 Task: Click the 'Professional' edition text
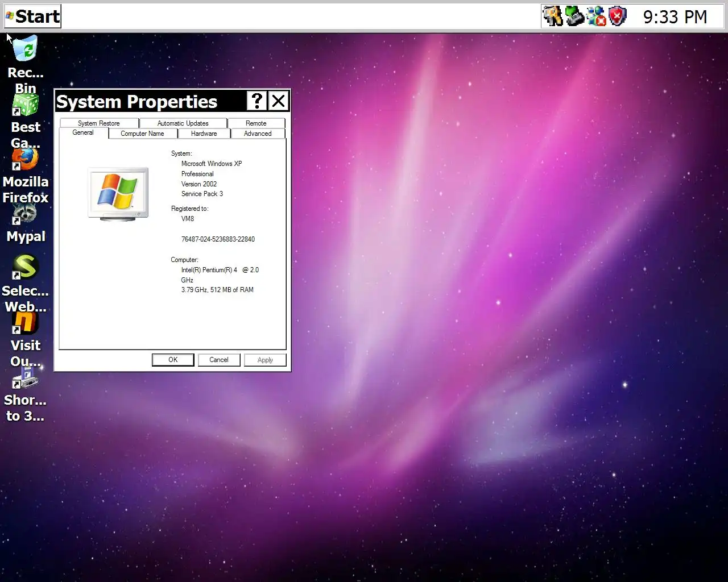pos(197,174)
